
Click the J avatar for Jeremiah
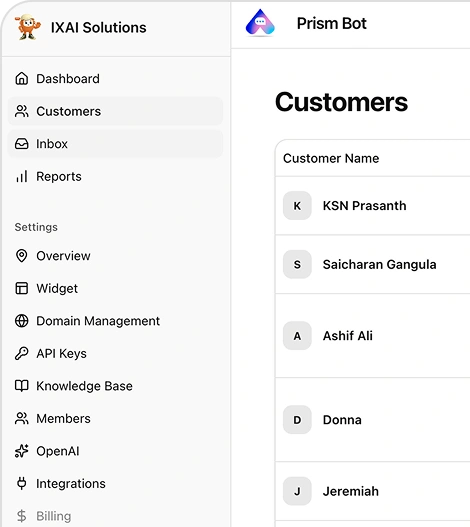[x=297, y=491]
